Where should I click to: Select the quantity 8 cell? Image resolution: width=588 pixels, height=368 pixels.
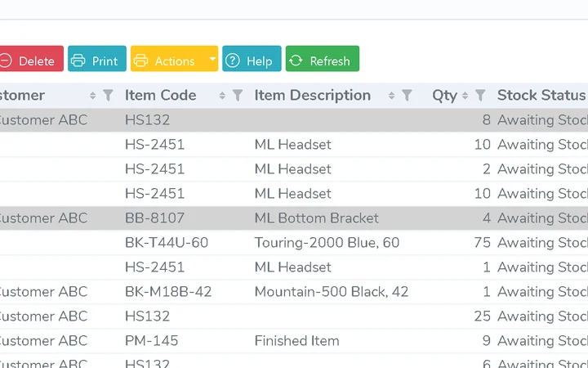pos(487,120)
